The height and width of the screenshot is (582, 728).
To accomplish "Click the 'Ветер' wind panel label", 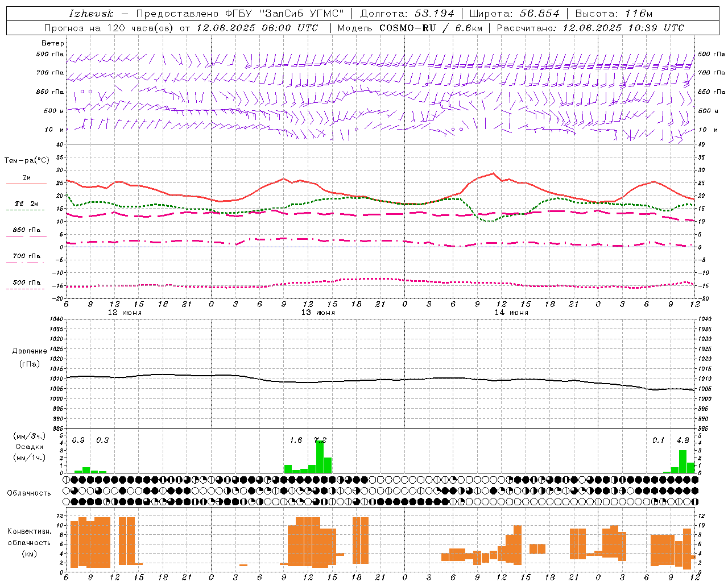I will point(53,43).
